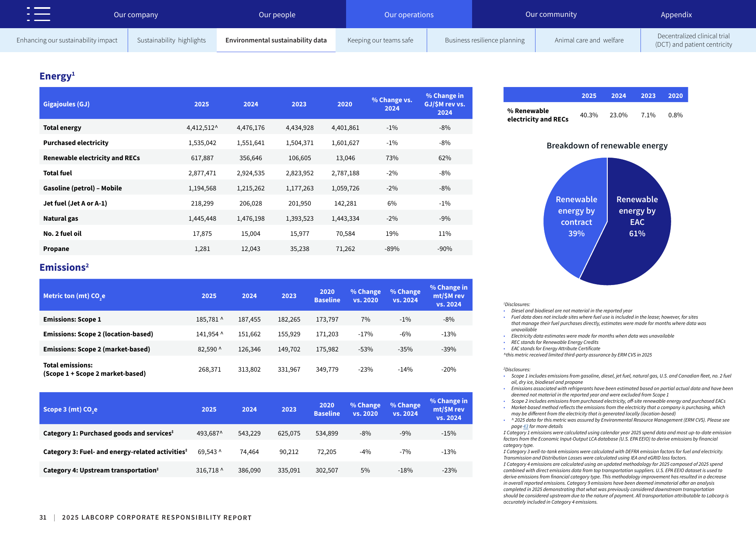The height and width of the screenshot is (536, 756).
Task: Click the Total energy 2025 value 4,412,512
Action: 202,128
